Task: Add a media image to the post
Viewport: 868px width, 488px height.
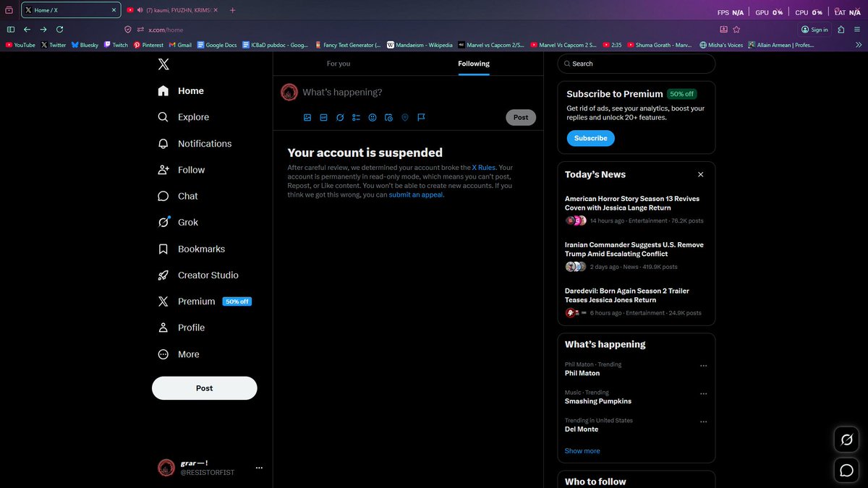Action: coord(307,117)
